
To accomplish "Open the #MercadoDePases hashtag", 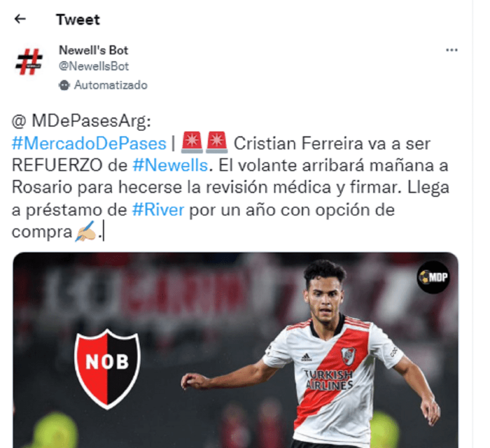I will click(89, 144).
